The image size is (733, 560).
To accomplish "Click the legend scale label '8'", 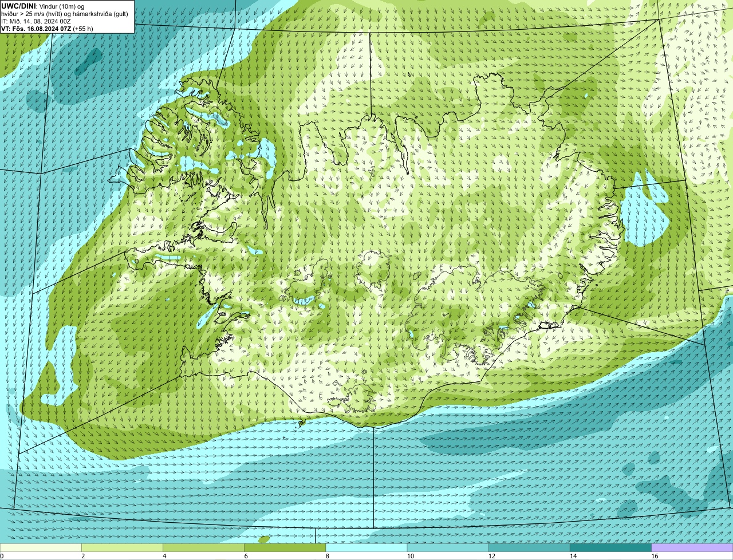I will pyautogui.click(x=328, y=556).
